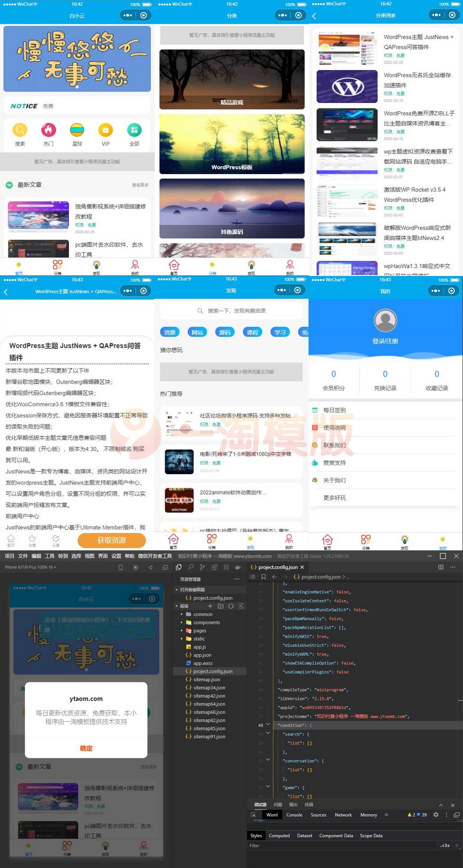
Task: Fold the "condition" block at line 48
Action: (x=268, y=725)
